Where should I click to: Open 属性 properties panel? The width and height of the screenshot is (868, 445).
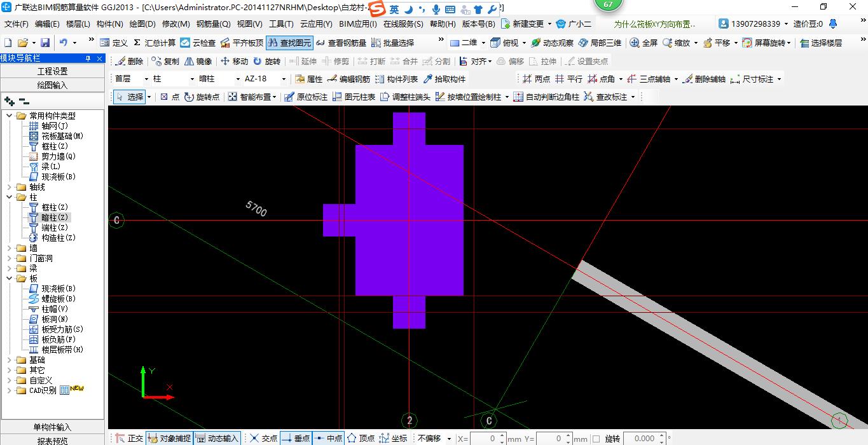click(309, 79)
